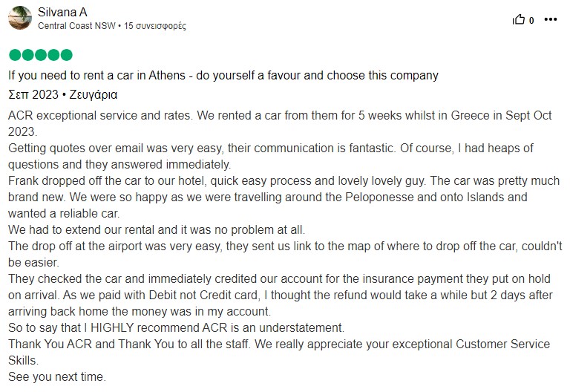Open the review title about renting in Athens

pos(223,75)
